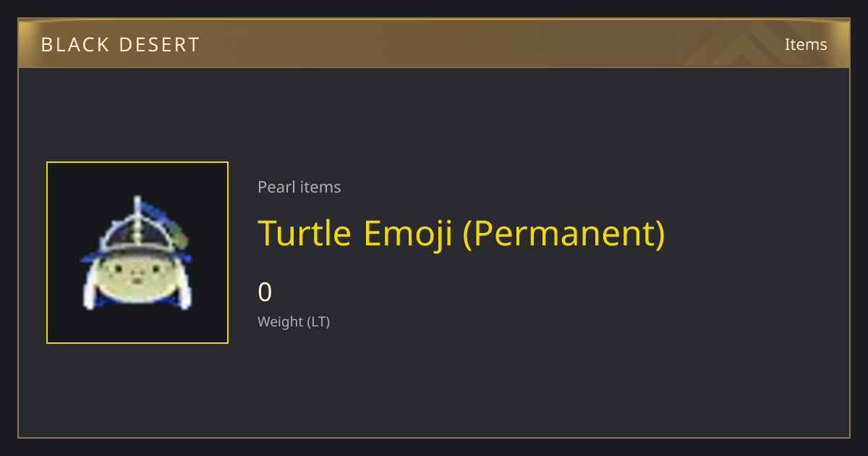Select the Turtle Emoji (Permanent) title
This screenshot has width=868, height=456.
click(461, 234)
